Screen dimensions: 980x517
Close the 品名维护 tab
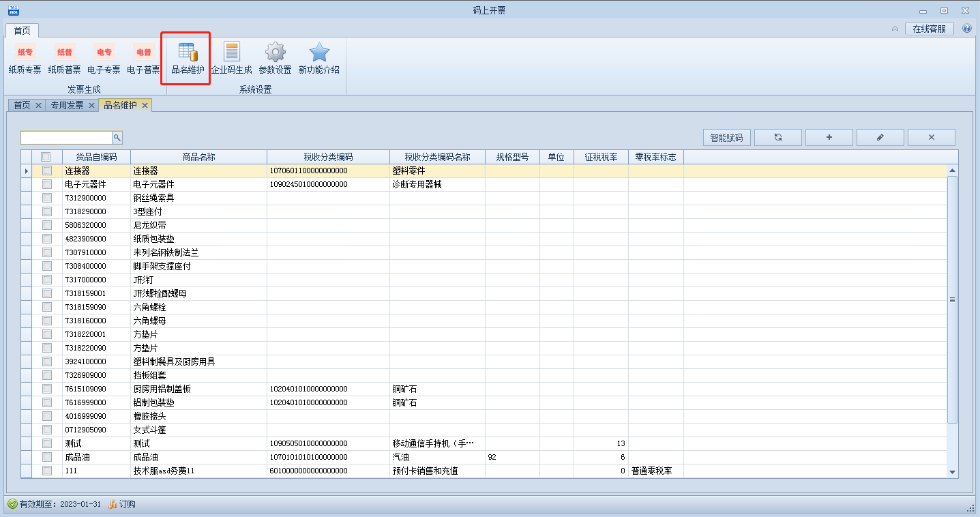(145, 105)
